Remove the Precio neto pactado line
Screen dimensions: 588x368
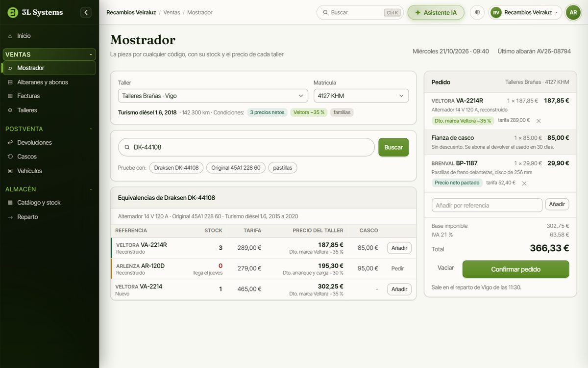click(x=524, y=183)
